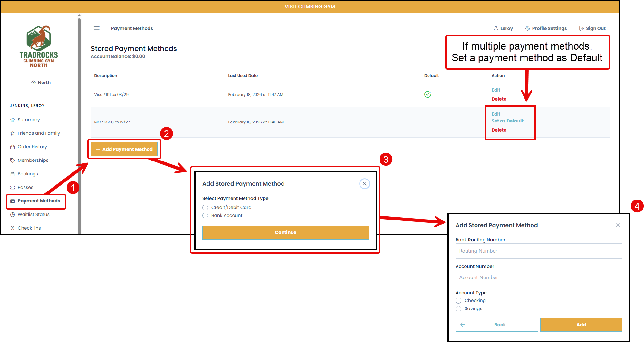Open Profile Settings gear icon
This screenshot has height=342, width=644.
click(528, 28)
